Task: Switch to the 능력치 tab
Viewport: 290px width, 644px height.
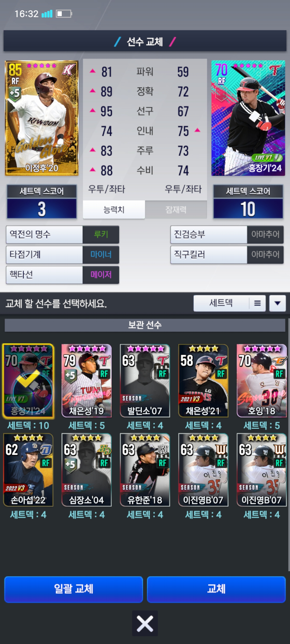Action: [114, 210]
